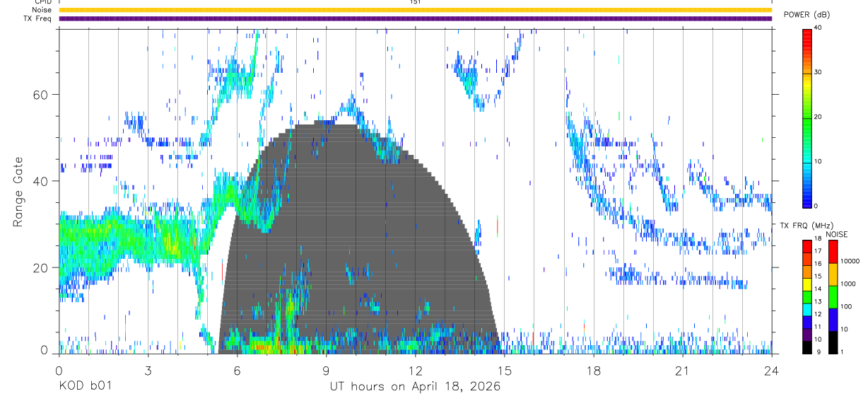Pick the yellow 14–15 MHz swatch

[x=807, y=284]
